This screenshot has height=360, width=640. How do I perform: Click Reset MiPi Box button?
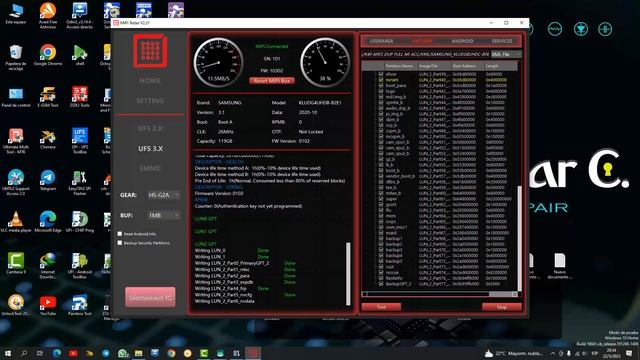272,81
